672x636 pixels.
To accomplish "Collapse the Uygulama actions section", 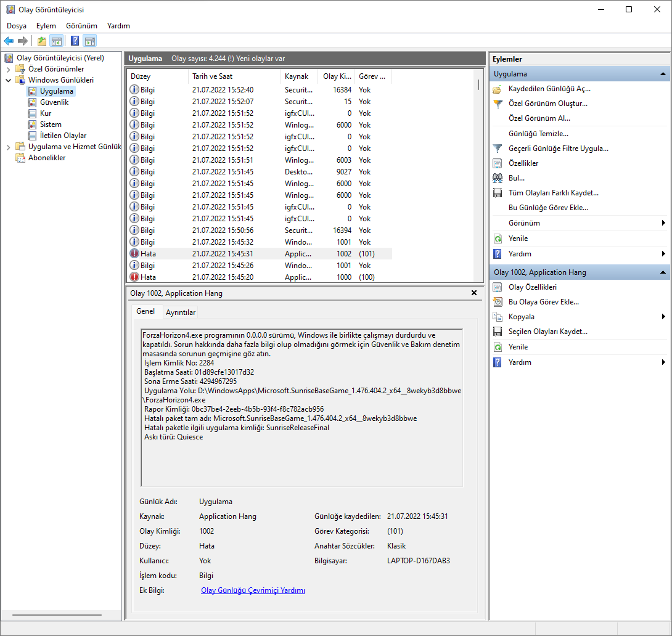I will (x=663, y=74).
